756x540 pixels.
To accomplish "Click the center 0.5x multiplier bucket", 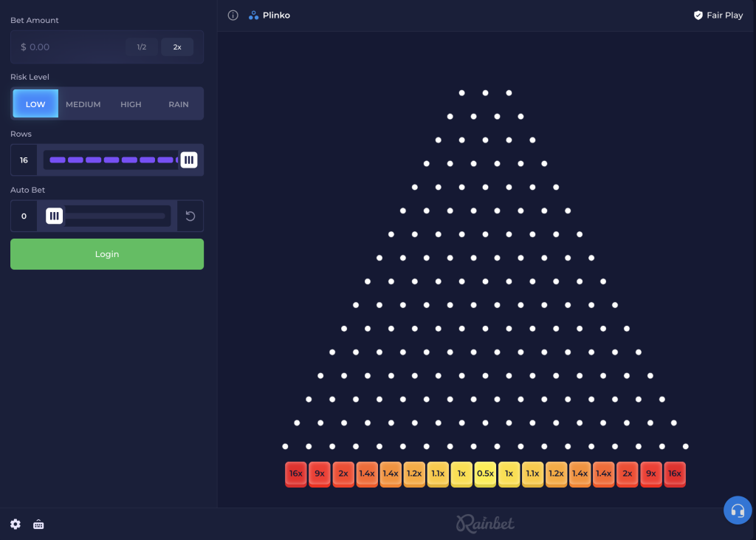I will pyautogui.click(x=485, y=474).
